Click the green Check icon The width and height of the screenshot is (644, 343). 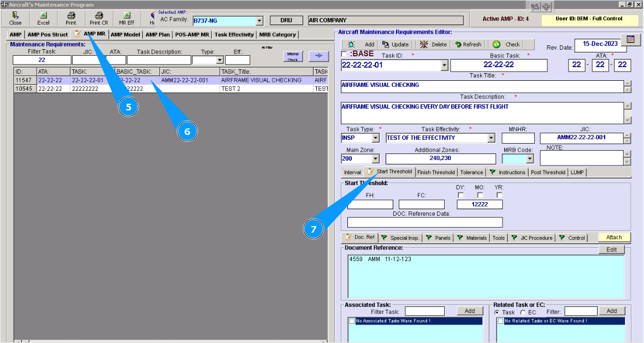(497, 44)
